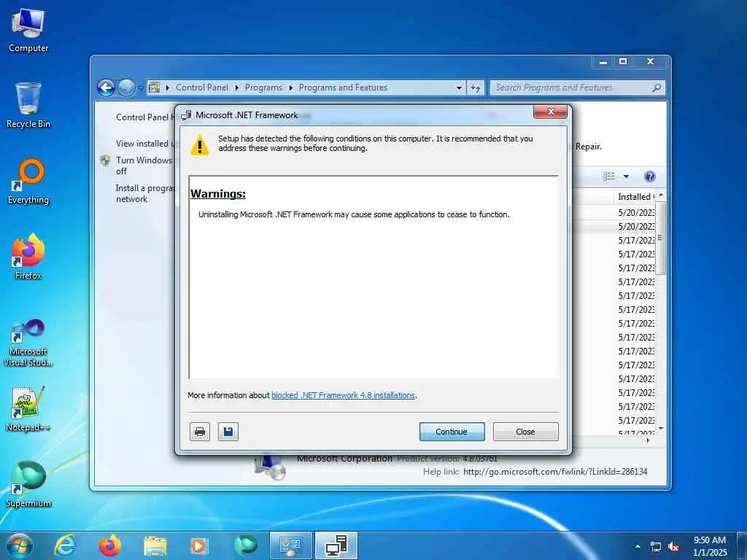The image size is (747, 560).
Task: Save the warnings with the floppy disk icon
Action: [228, 432]
